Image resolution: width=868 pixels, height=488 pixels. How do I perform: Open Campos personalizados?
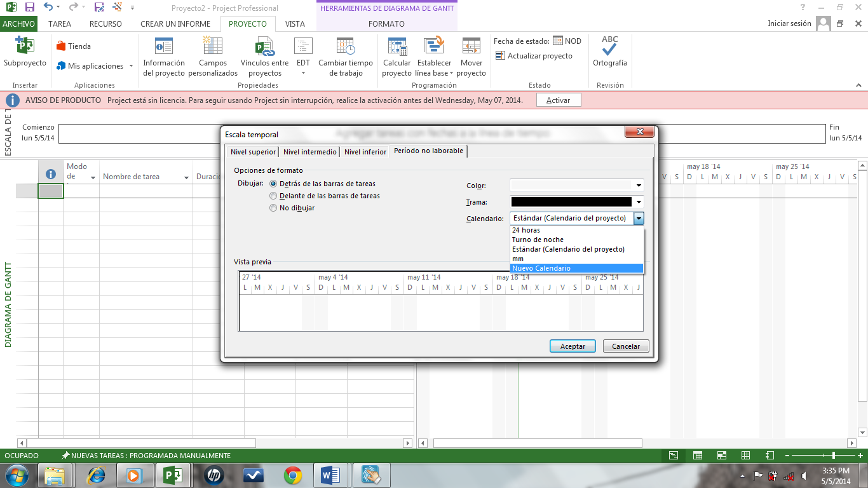tap(213, 57)
